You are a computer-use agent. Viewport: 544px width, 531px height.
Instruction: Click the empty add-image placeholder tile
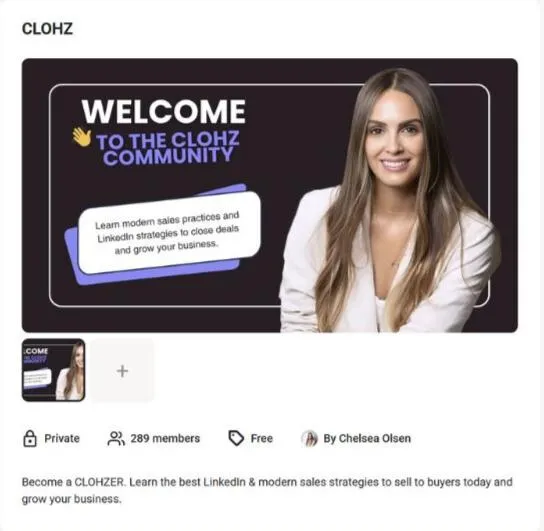(122, 370)
